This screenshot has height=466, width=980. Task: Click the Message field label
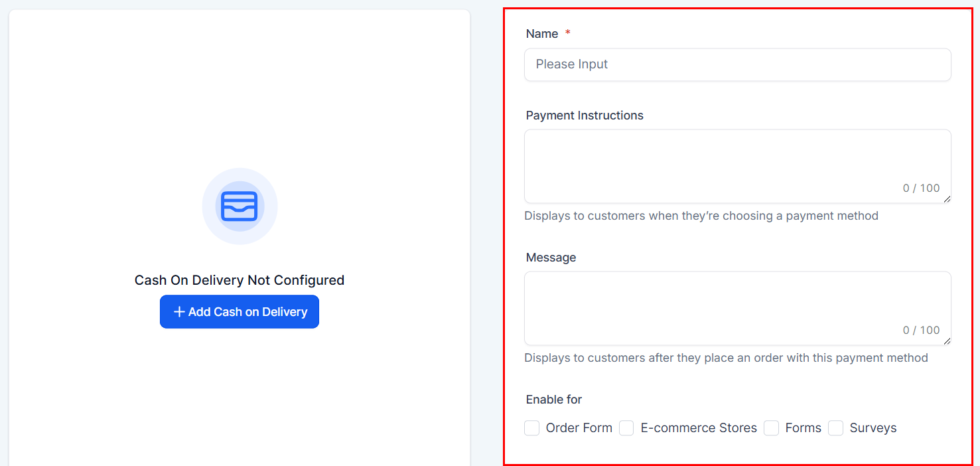pyautogui.click(x=551, y=258)
